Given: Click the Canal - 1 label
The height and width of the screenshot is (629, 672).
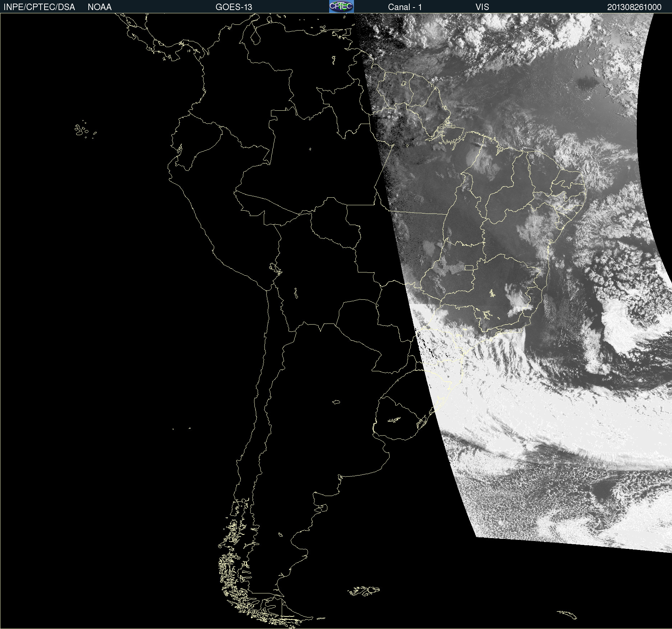Looking at the screenshot, I should [405, 7].
